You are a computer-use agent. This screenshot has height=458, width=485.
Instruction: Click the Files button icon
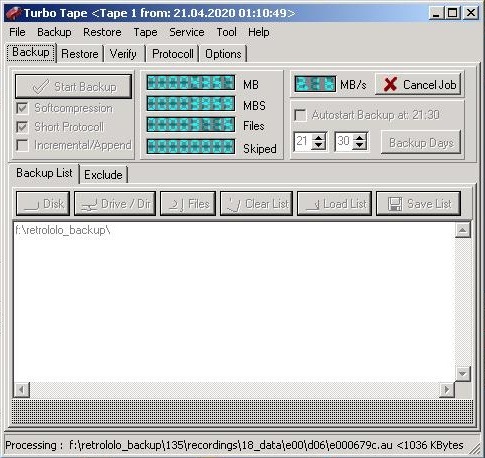click(177, 205)
